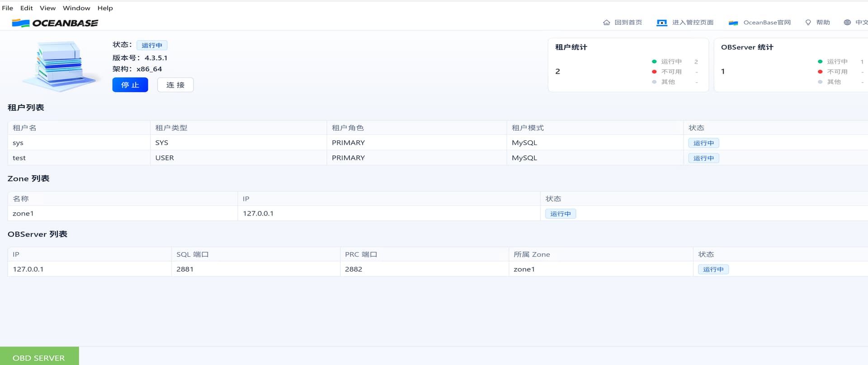Viewport: 868px width, 365px height.
Task: Click red 不可用 legend in OBServer 统计
Action: [x=833, y=72]
